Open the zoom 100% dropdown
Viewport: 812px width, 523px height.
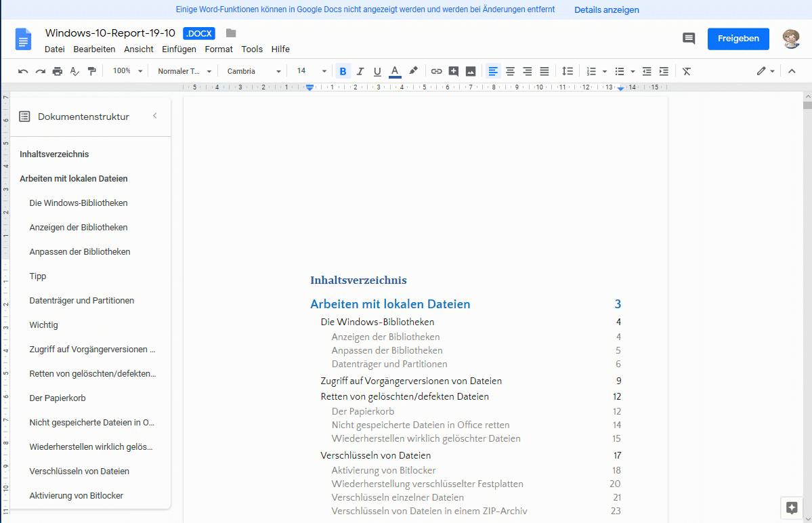pos(127,71)
